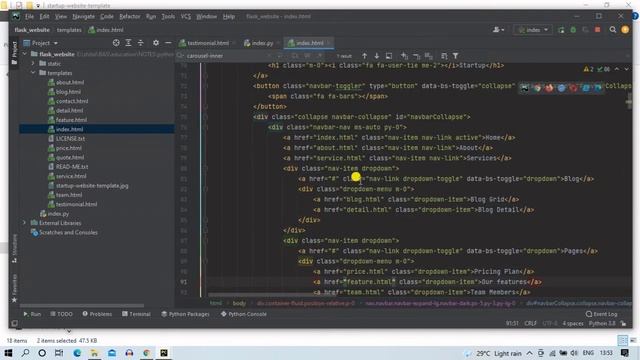Open the Problems tool window
Viewport: 640px width, 360px height.
click(x=97, y=314)
